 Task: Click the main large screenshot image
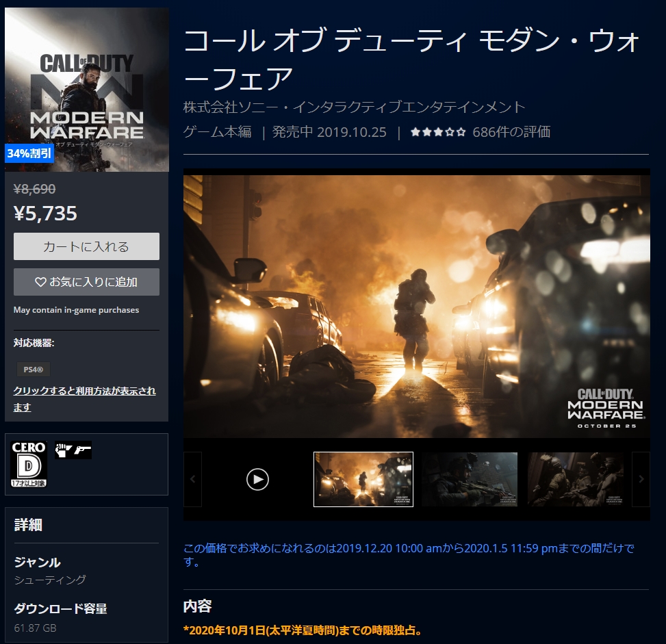point(417,307)
